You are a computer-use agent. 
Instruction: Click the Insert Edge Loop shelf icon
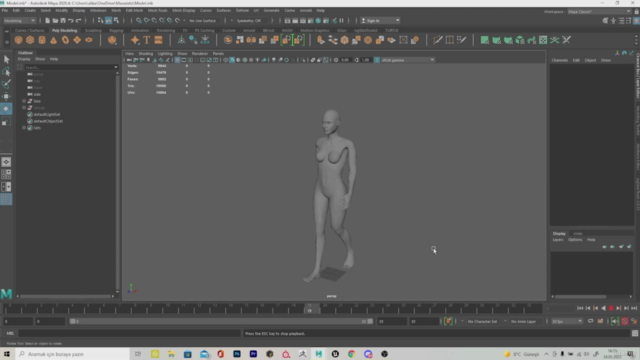[x=449, y=40]
